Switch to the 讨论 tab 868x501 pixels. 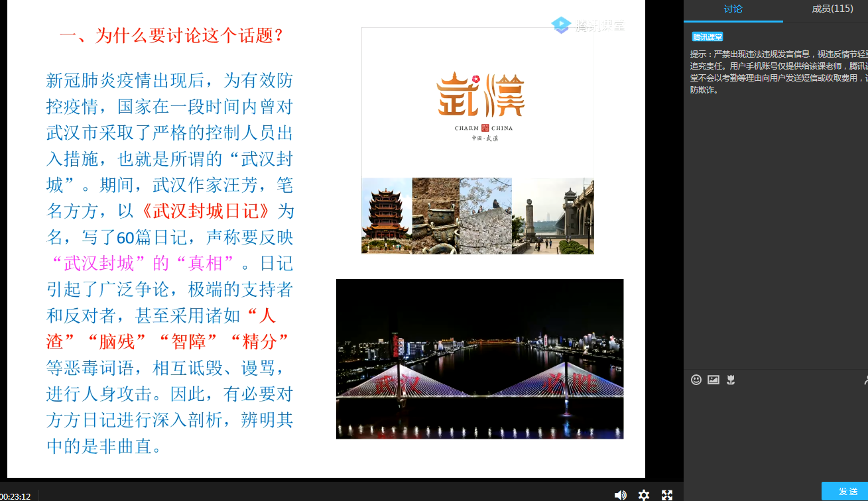click(x=733, y=9)
